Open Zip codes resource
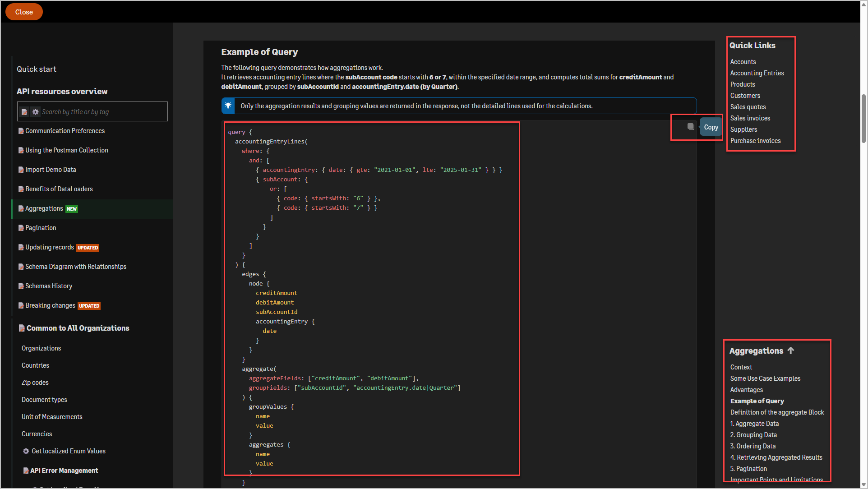This screenshot has width=868, height=489. pos(35,383)
